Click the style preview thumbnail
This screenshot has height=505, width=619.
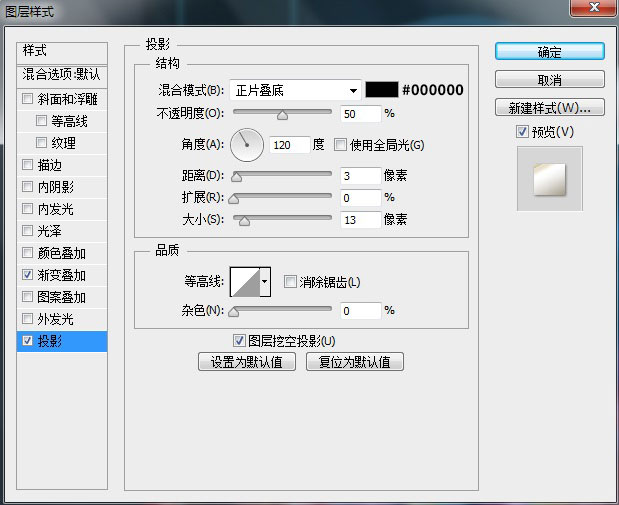550,178
